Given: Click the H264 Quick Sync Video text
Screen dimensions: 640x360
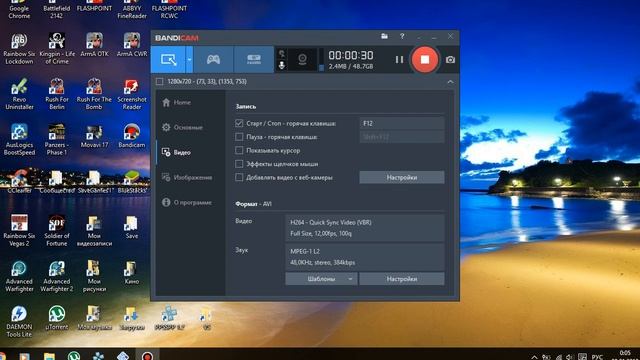Looking at the screenshot, I should coord(331,222).
